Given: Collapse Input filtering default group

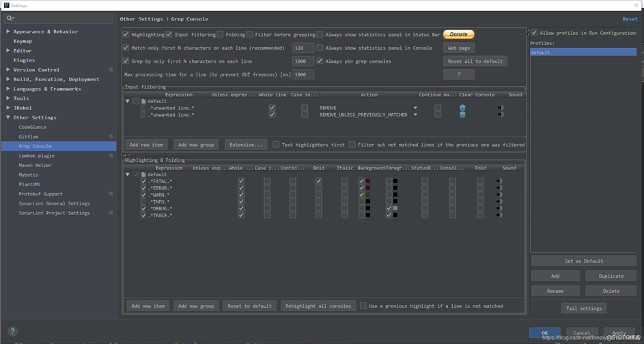Looking at the screenshot, I should tap(128, 101).
